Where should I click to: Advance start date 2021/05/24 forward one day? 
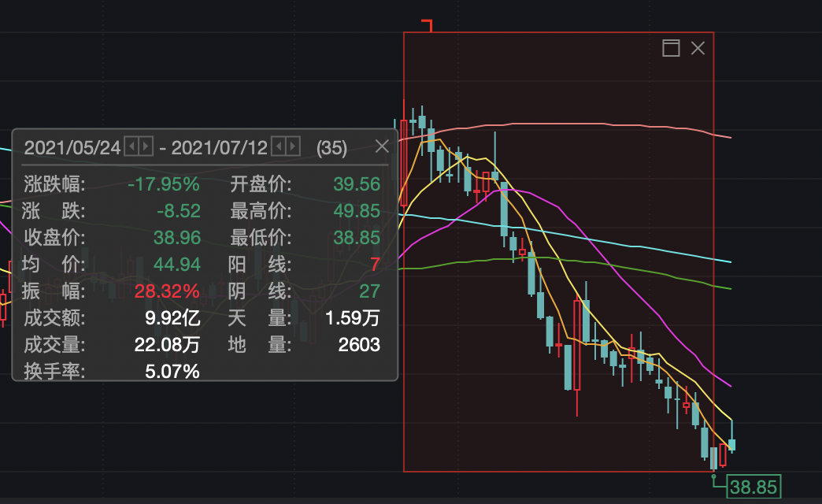click(x=146, y=146)
